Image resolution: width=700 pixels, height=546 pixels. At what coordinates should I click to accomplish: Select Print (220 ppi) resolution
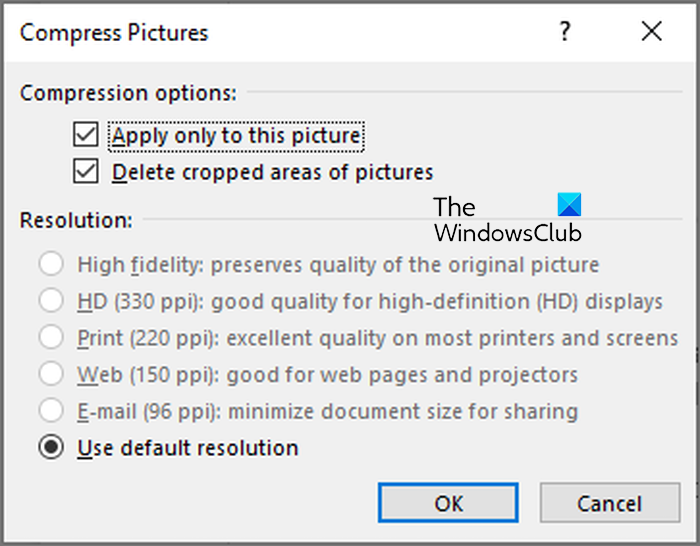pyautogui.click(x=49, y=338)
